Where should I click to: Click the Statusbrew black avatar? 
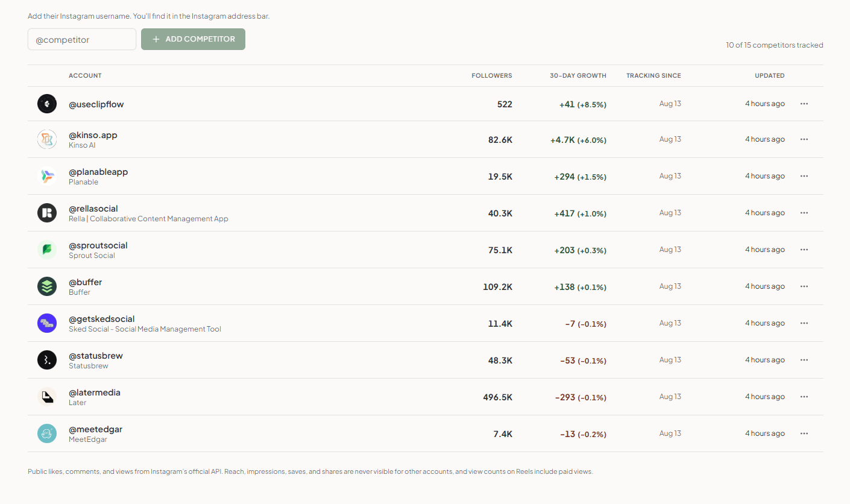click(47, 360)
